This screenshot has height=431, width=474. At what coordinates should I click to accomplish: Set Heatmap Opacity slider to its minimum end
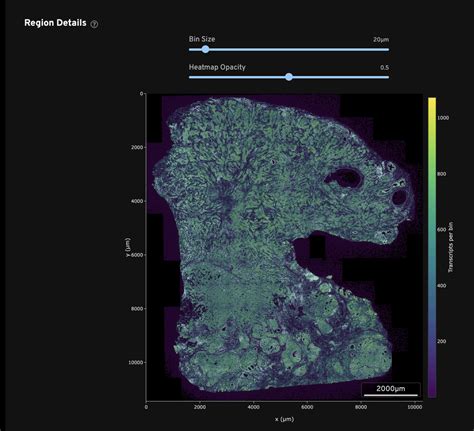190,77
